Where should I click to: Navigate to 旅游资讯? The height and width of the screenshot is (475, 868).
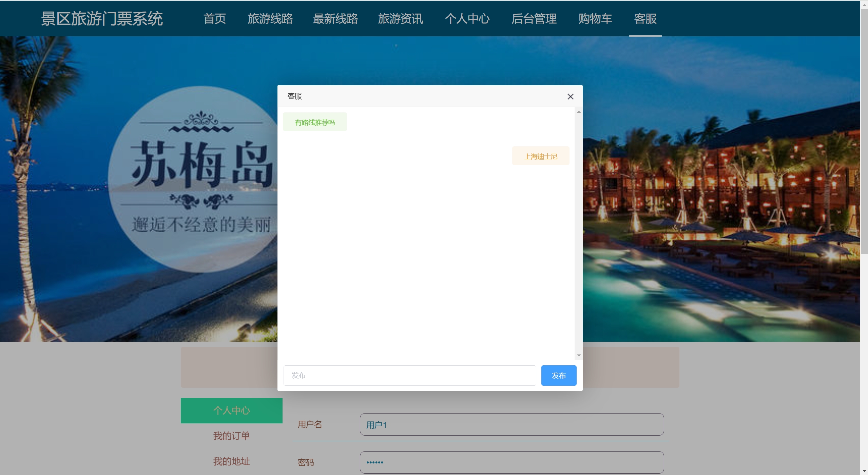(400, 19)
